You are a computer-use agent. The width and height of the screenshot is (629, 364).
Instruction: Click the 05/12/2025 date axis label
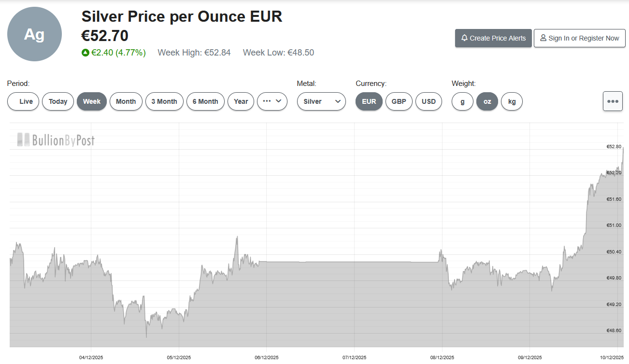click(x=179, y=358)
